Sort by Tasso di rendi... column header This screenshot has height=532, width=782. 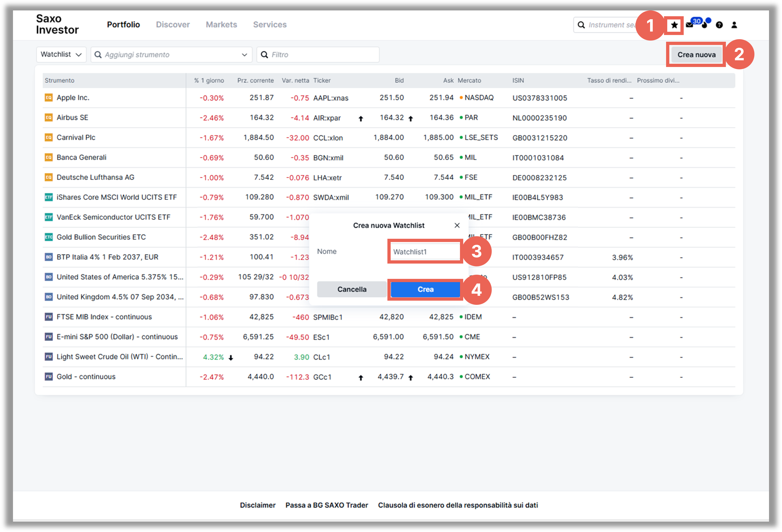(609, 80)
